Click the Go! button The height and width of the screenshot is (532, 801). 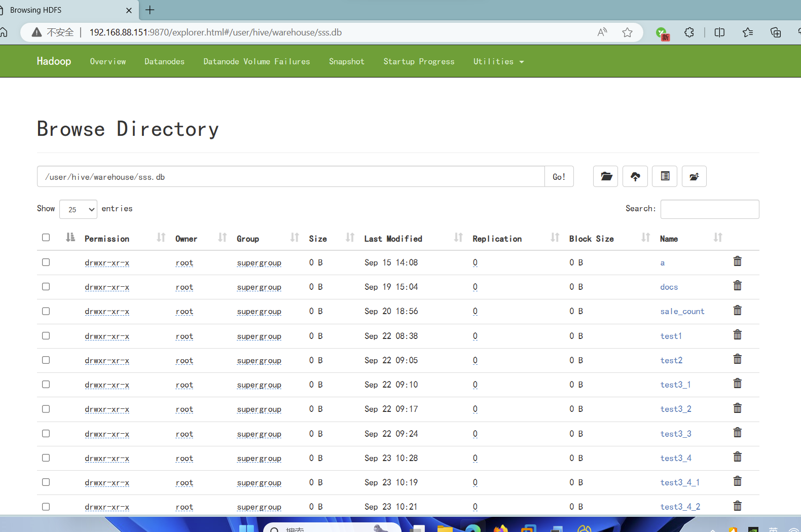pos(559,177)
